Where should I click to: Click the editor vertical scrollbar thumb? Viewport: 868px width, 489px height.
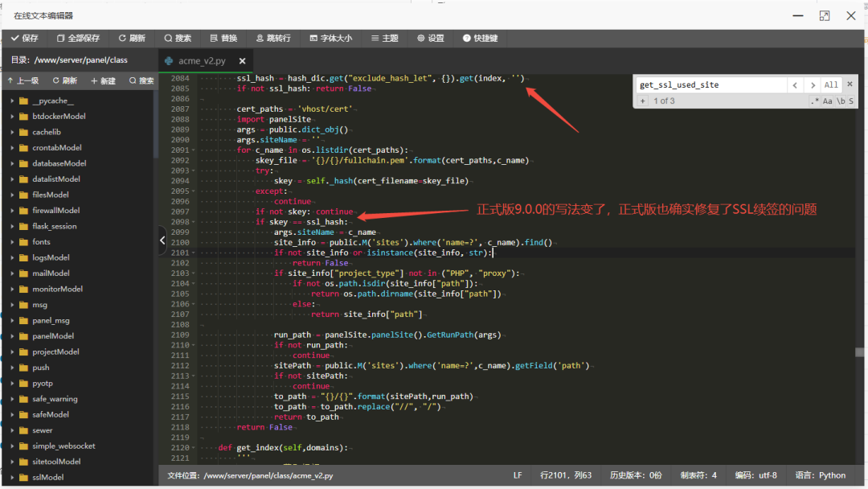coord(859,352)
